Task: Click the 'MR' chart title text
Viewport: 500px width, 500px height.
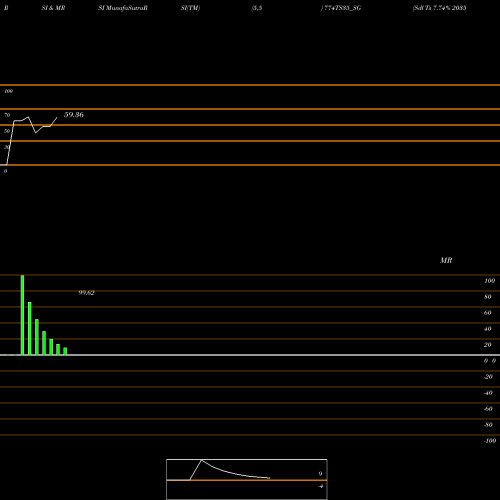Action: [x=446, y=260]
